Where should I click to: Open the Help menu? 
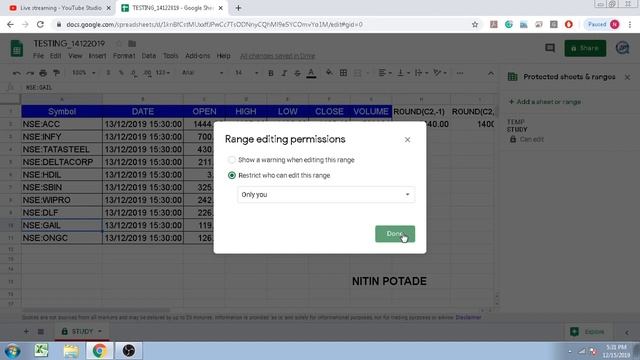223,56
